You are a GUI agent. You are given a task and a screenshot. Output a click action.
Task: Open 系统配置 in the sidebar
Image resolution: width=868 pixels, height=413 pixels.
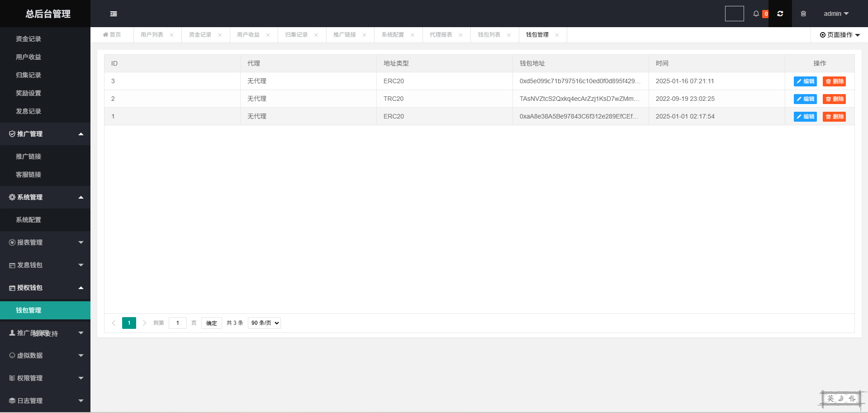point(45,220)
